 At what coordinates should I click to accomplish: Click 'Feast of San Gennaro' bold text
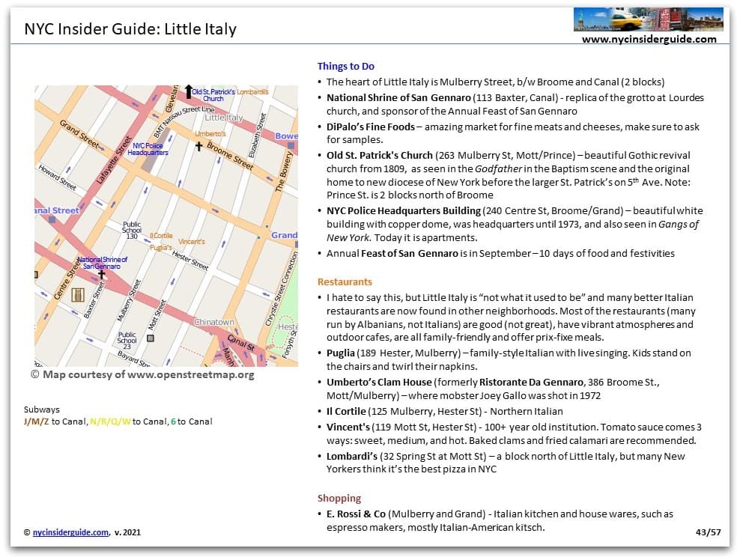(x=410, y=253)
